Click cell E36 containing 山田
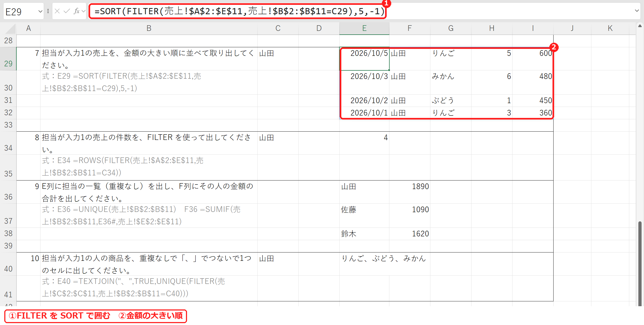The image size is (644, 325). pyautogui.click(x=364, y=192)
